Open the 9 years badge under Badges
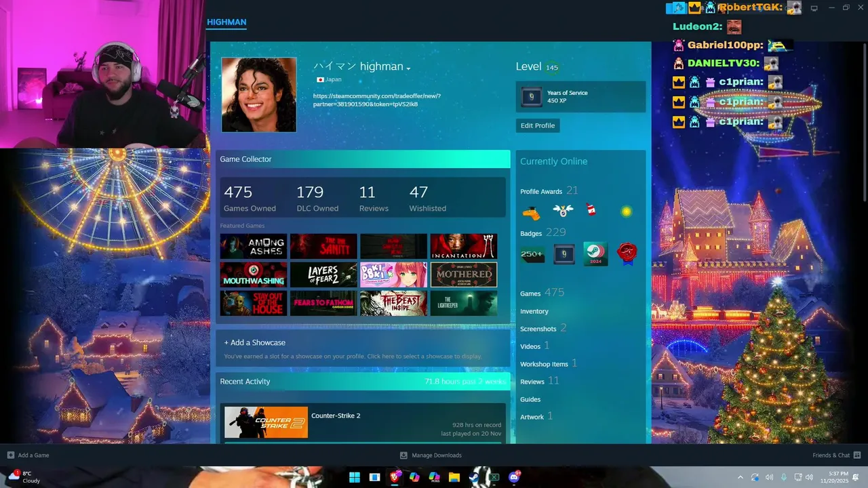This screenshot has height=488, width=868. [564, 254]
